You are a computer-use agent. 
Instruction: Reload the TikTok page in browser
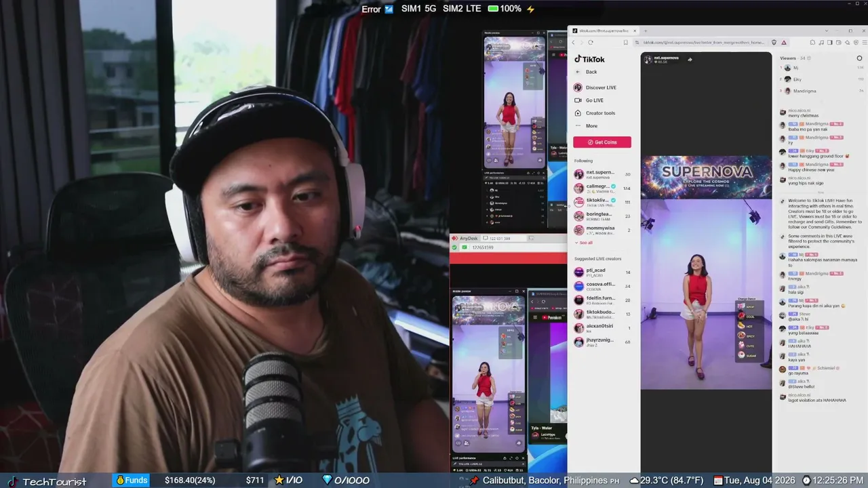[x=591, y=42]
